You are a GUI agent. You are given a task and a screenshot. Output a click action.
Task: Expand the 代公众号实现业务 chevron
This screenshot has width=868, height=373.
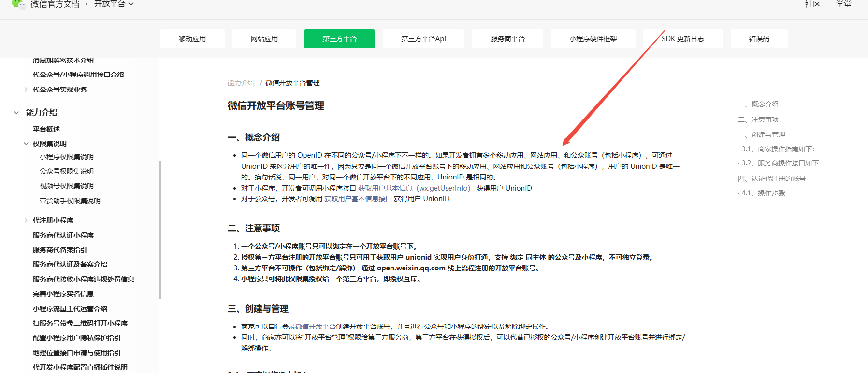click(x=26, y=90)
